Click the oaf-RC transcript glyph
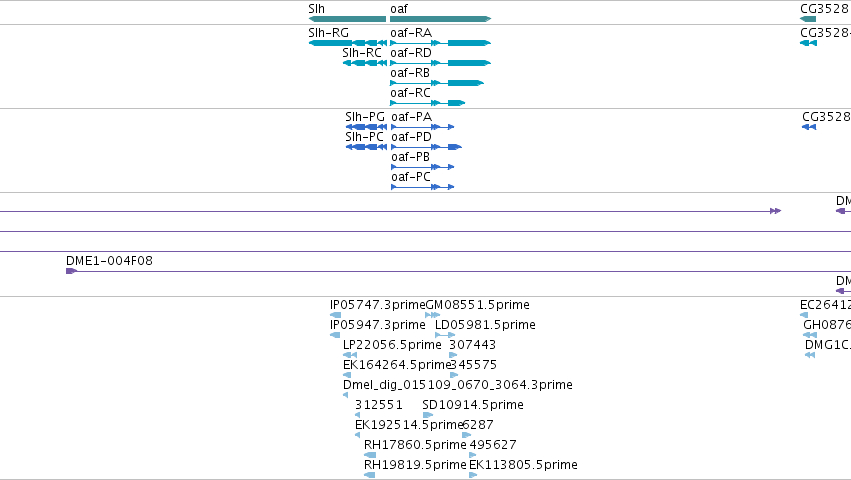Image resolution: width=851 pixels, height=480 pixels. tap(427, 103)
